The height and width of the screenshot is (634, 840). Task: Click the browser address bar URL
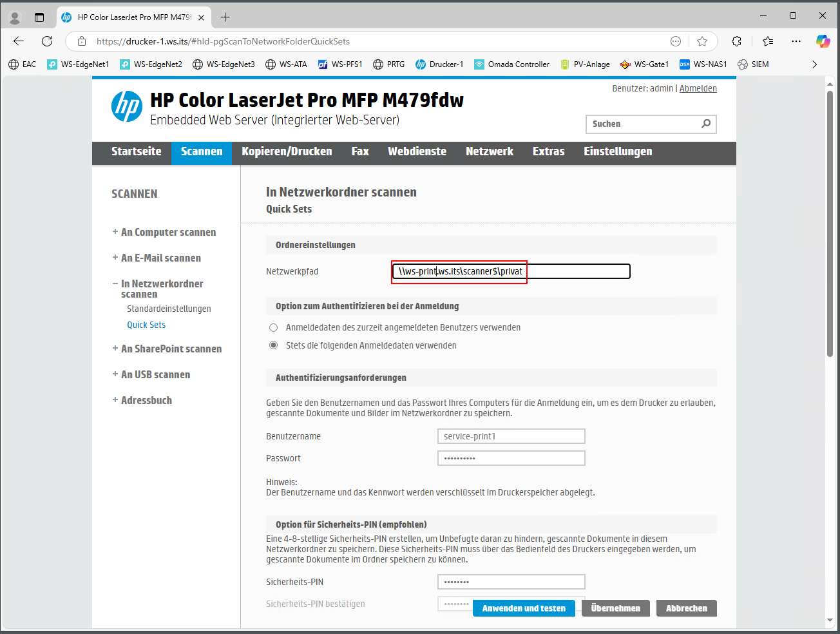coord(223,41)
